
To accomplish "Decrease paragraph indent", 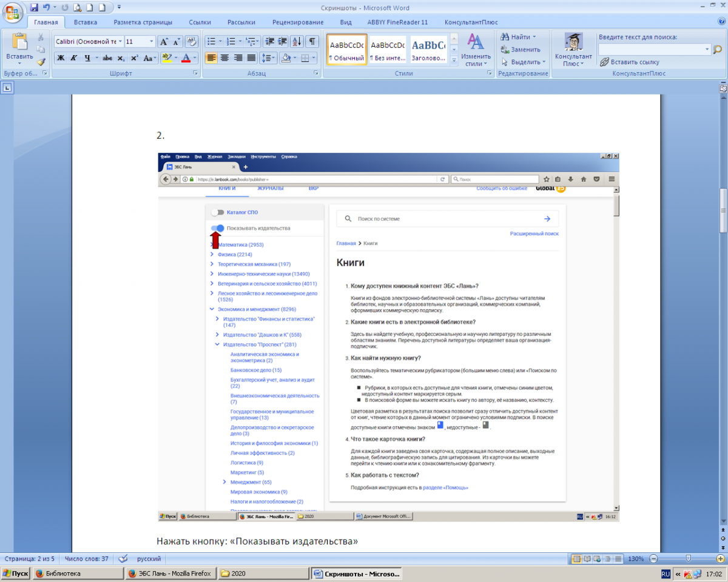I will (x=269, y=42).
